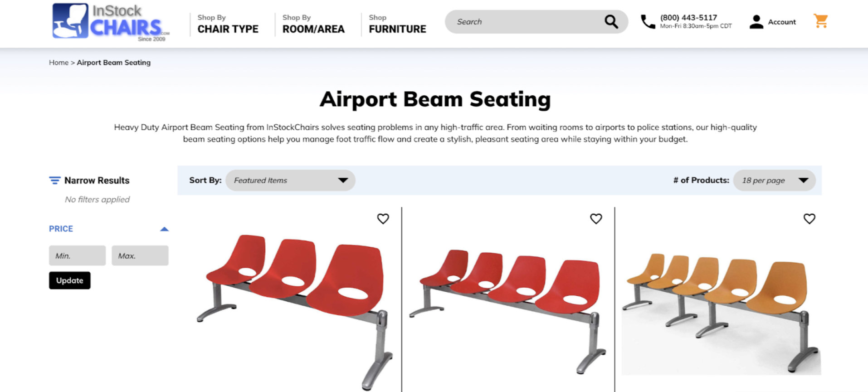Image resolution: width=868 pixels, height=392 pixels.
Task: Favorite the red four-seat beam bench
Action: pos(596,219)
